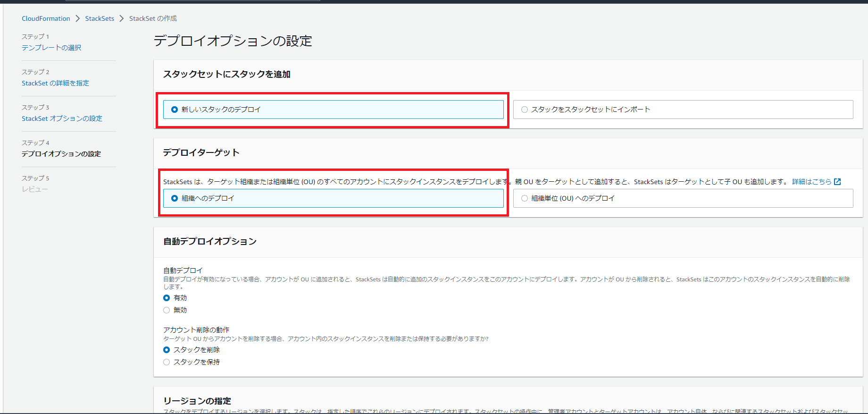
Task: Select 組織へのデプロイ radio option
Action: click(334, 198)
